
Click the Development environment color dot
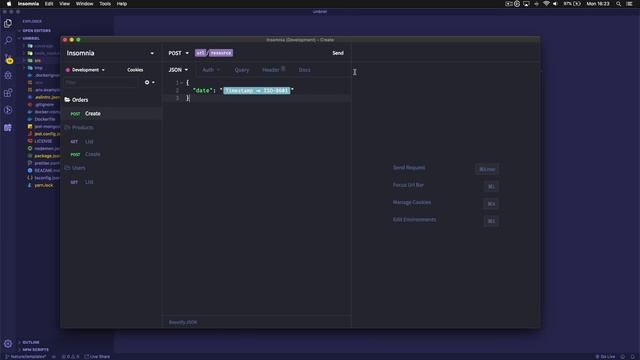click(68, 70)
